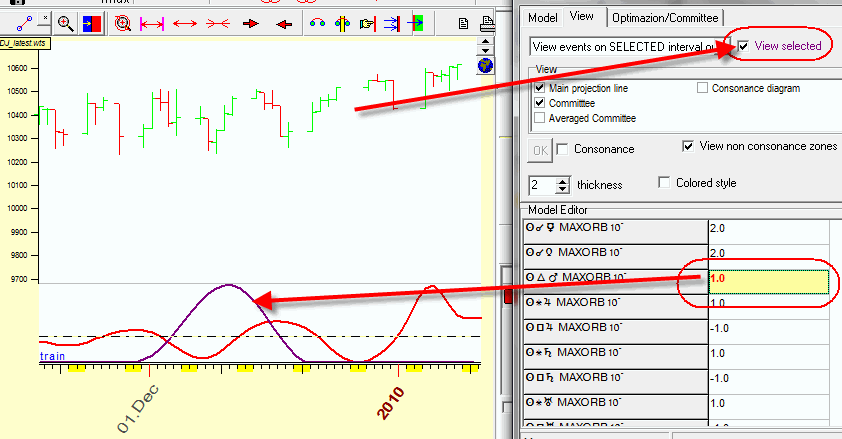Toggle the Colored style checkbox
The image size is (842, 439).
(x=665, y=183)
